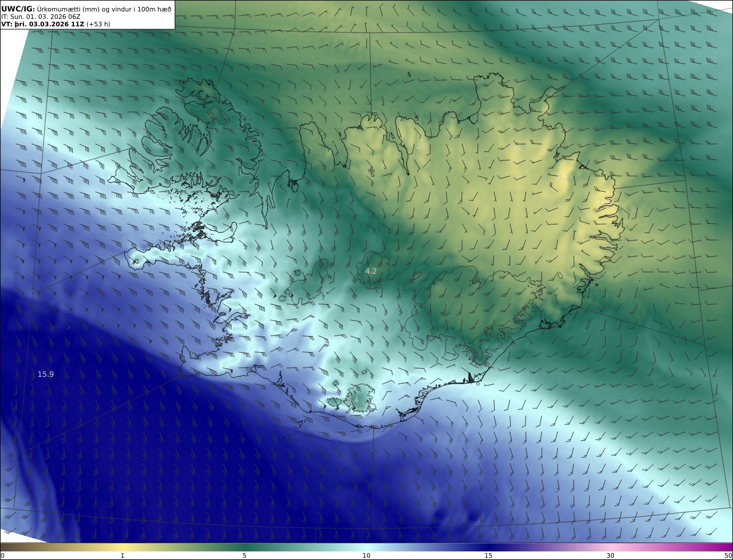Click the 0 tick label on the colour scale

(2, 555)
